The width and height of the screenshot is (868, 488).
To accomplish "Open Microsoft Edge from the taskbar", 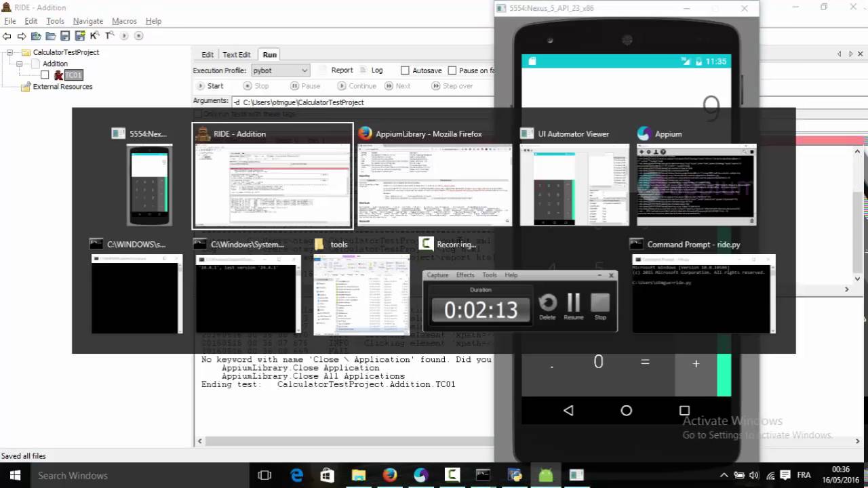I will tap(297, 475).
